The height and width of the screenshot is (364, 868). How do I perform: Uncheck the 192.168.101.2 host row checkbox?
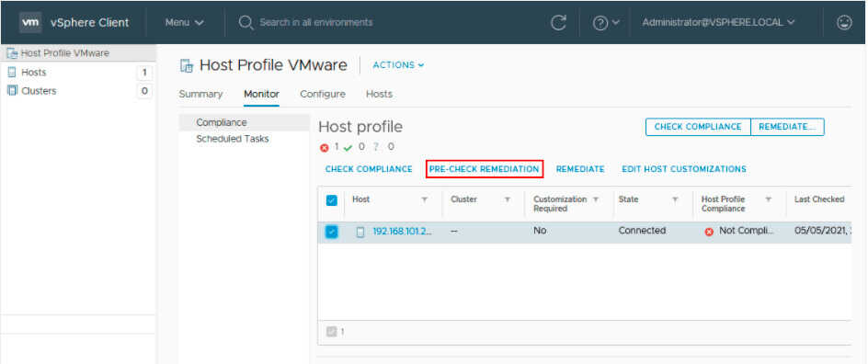pyautogui.click(x=332, y=232)
